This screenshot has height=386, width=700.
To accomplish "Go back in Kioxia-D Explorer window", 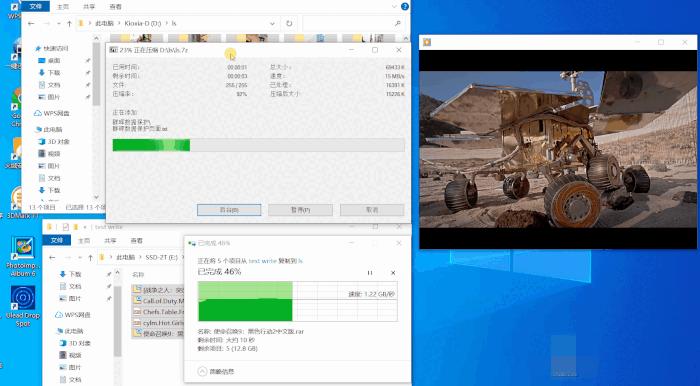I will tap(31, 24).
